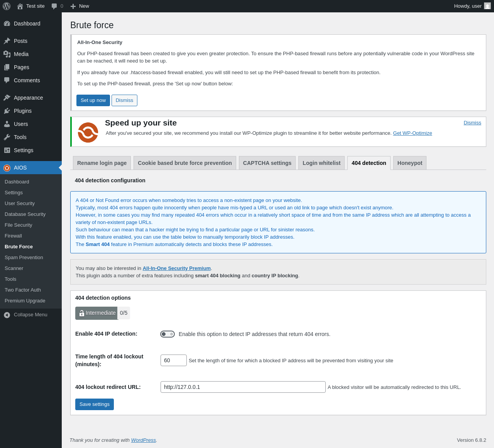The height and width of the screenshot is (448, 494).
Task: Open Spam Prevention submenu item
Action: tap(31, 258)
